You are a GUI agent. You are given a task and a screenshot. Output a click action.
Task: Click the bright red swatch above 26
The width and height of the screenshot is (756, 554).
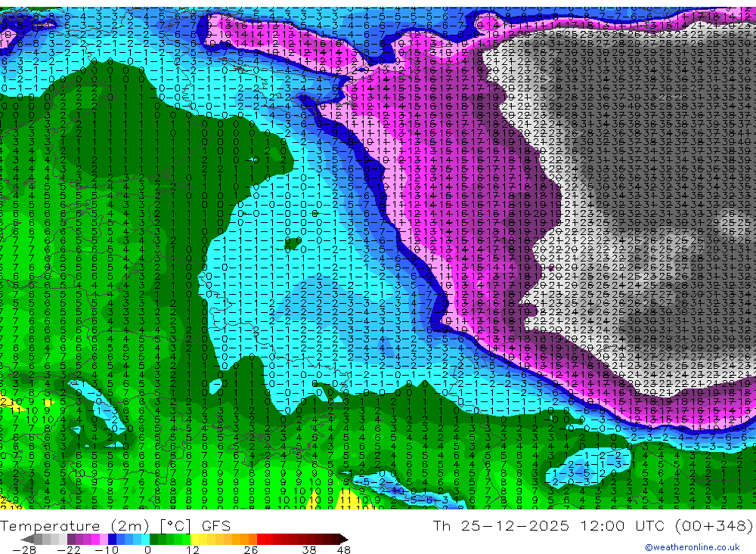point(261,539)
